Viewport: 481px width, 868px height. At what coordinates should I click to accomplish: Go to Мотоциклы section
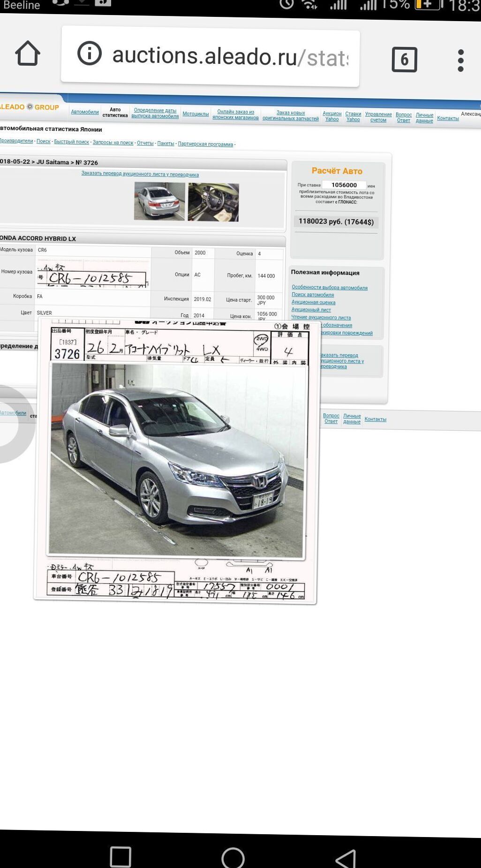pos(195,114)
